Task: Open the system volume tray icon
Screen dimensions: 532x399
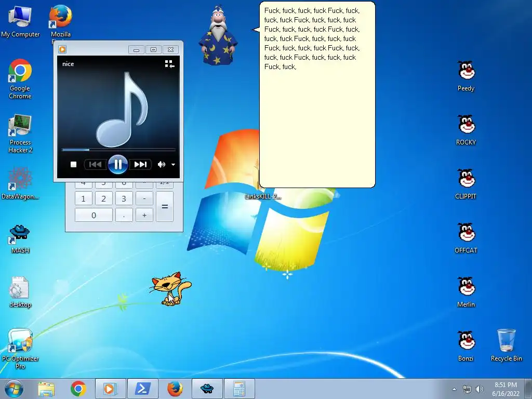Action: (480, 389)
